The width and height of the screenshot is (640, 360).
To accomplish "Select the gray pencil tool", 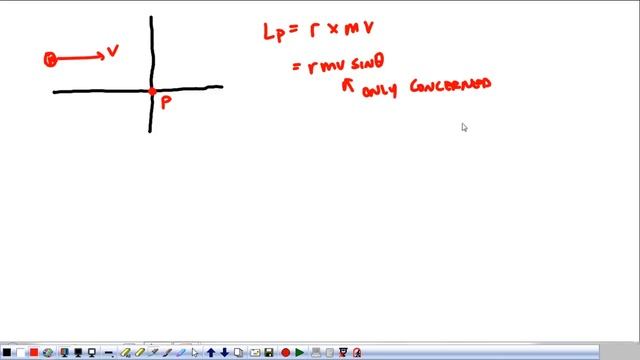I will pos(153,352).
